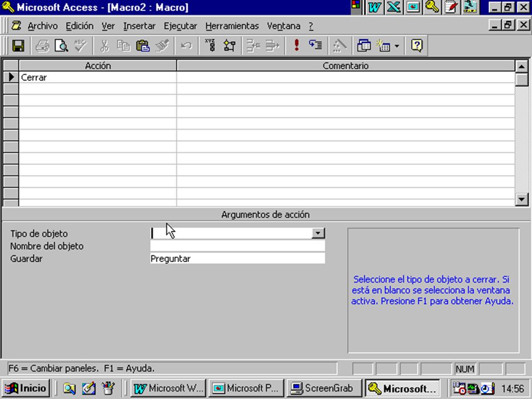Select the Format Painter brush icon
The image size is (532, 399).
(x=162, y=45)
